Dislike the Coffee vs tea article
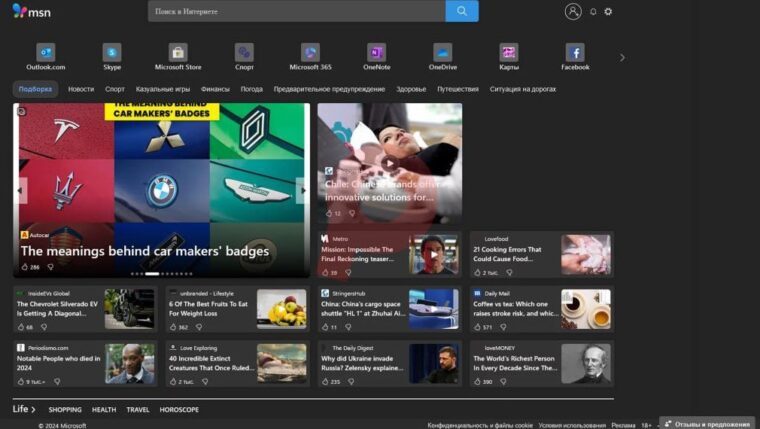Screen dimensions: 760x429 [503, 327]
